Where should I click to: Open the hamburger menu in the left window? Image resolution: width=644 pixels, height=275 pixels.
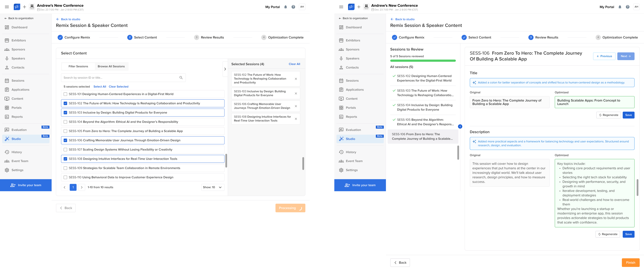tap(7, 7)
